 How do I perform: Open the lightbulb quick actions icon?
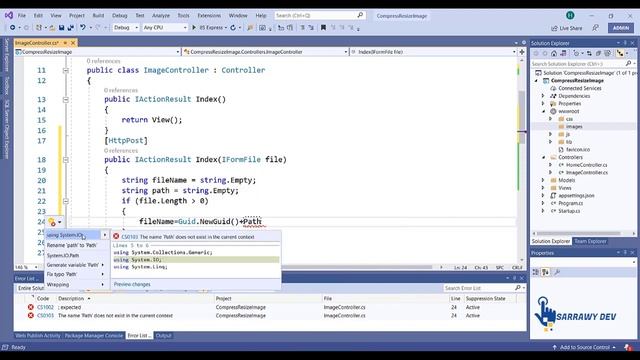52,222
